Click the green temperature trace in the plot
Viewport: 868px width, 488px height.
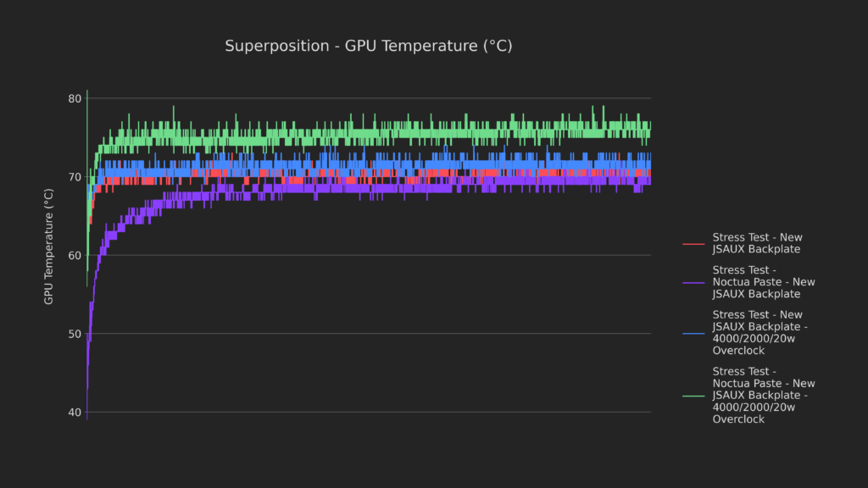tap(339, 133)
